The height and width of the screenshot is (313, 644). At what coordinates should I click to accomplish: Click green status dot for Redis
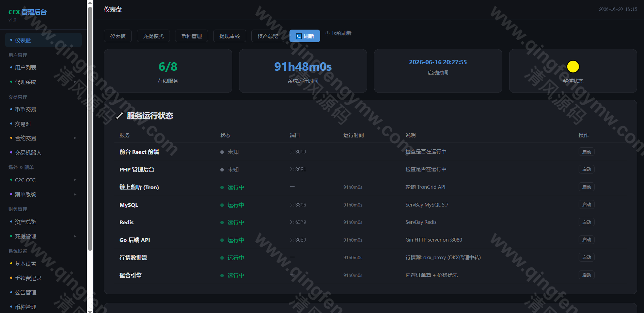tap(222, 223)
